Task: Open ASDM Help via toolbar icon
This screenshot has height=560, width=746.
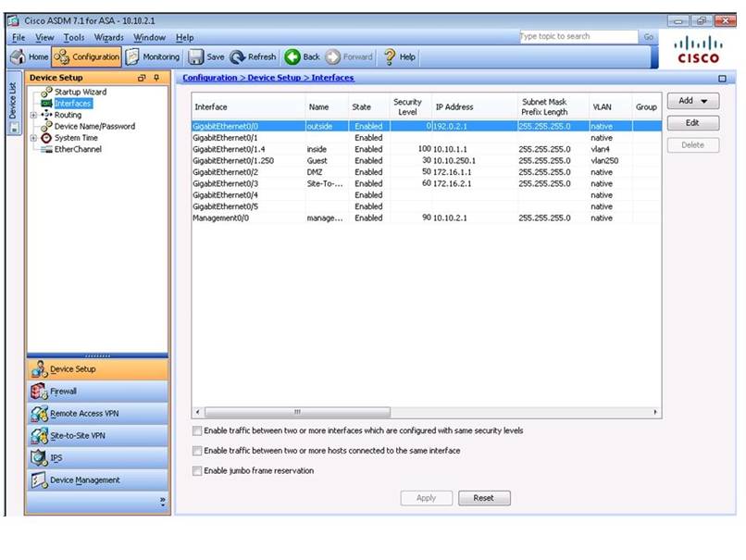Action: [398, 56]
